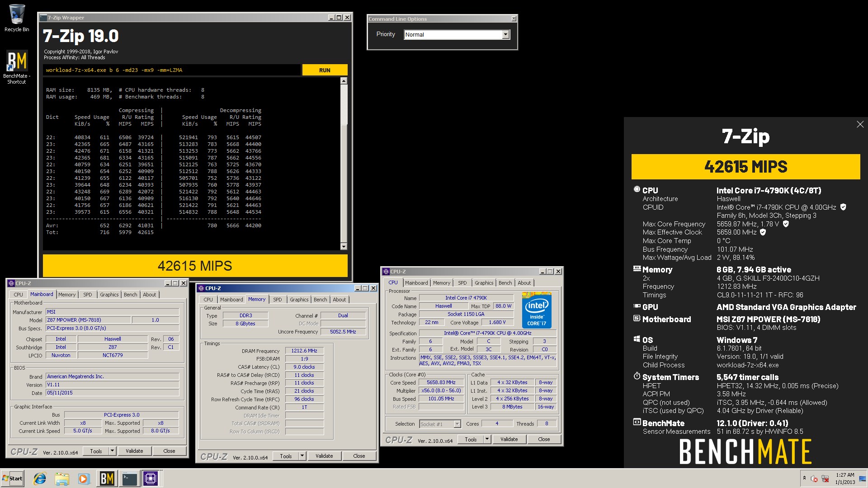This screenshot has width=868, height=488.
Task: Click the RUN button in 7-Zip Wrapper
Action: pos(325,70)
